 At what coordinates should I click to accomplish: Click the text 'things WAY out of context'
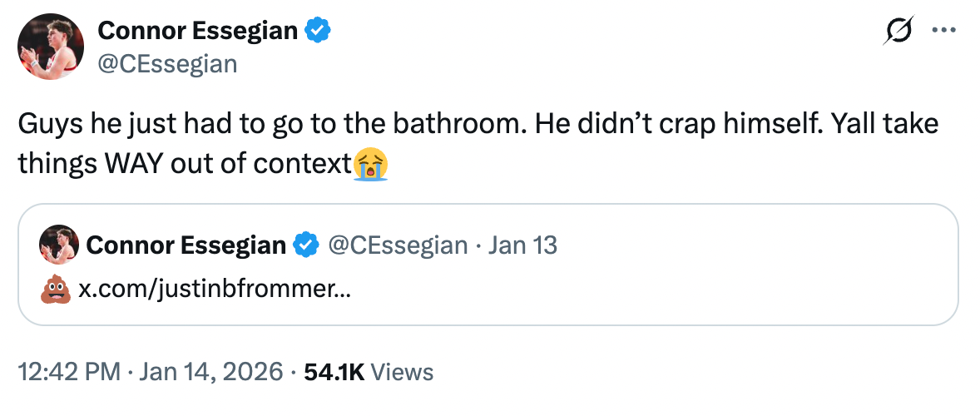coord(183,164)
